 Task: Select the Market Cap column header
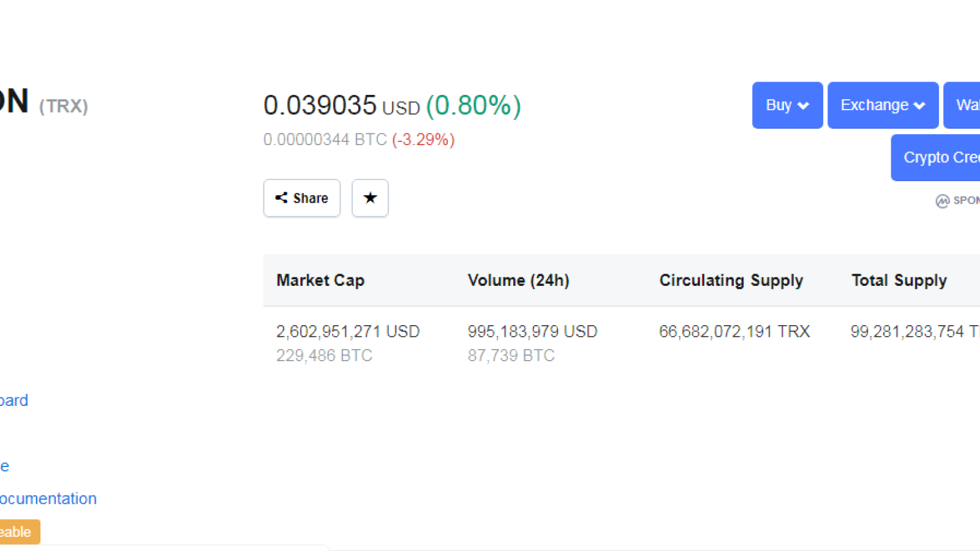[320, 280]
